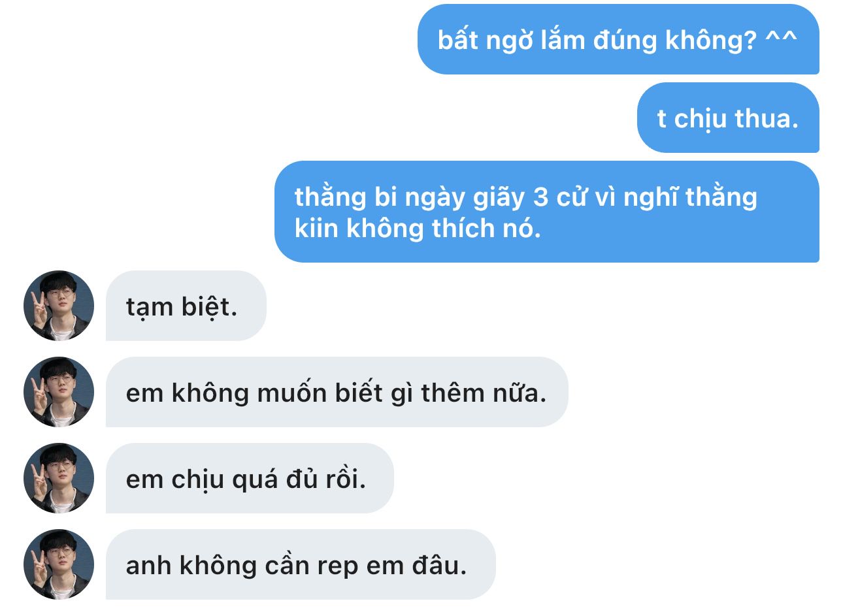Screen dimensions: 843x616
Task: Select the long blue message starting "thằng bi ngày giãy"
Action: click(546, 212)
